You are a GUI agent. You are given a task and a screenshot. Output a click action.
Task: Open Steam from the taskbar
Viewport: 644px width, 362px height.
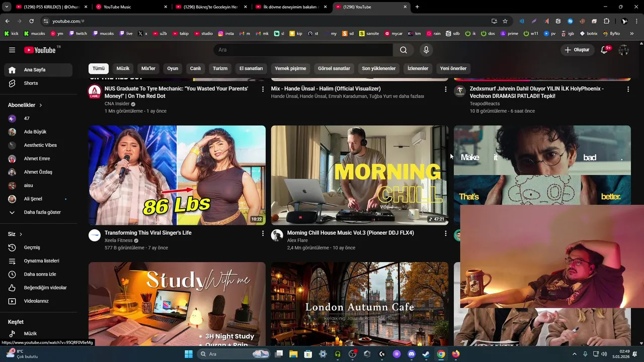coord(426,354)
